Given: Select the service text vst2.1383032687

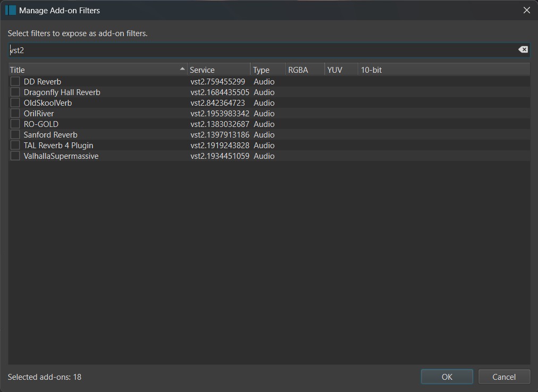Looking at the screenshot, I should (x=220, y=124).
